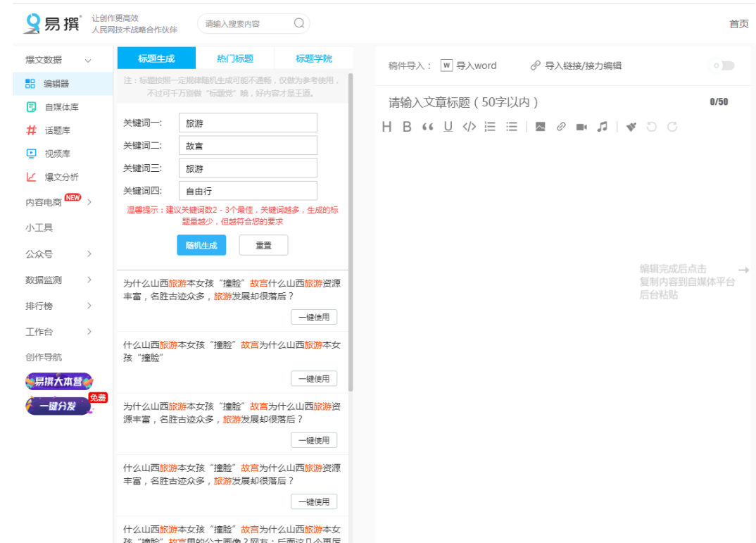Click the Word document import icon
The height and width of the screenshot is (543, 756).
click(446, 65)
